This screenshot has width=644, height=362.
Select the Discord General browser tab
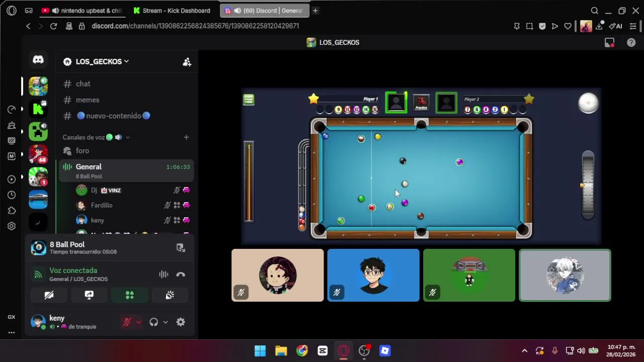click(x=265, y=11)
